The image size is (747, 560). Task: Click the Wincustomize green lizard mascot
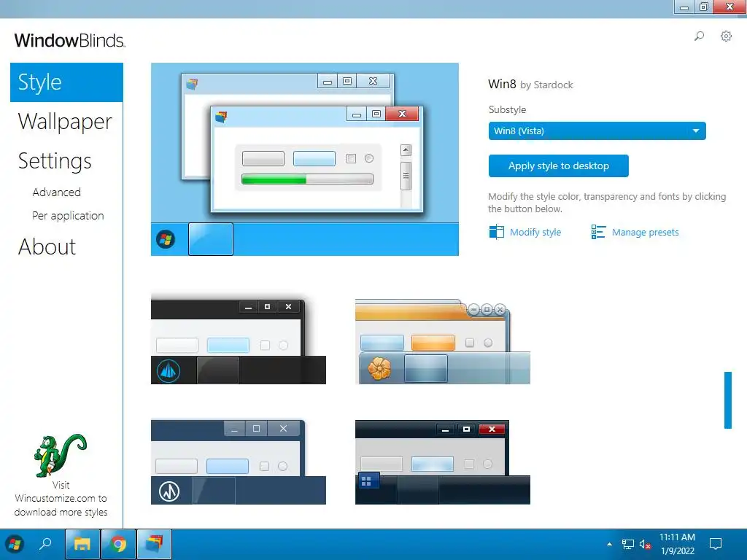point(61,455)
